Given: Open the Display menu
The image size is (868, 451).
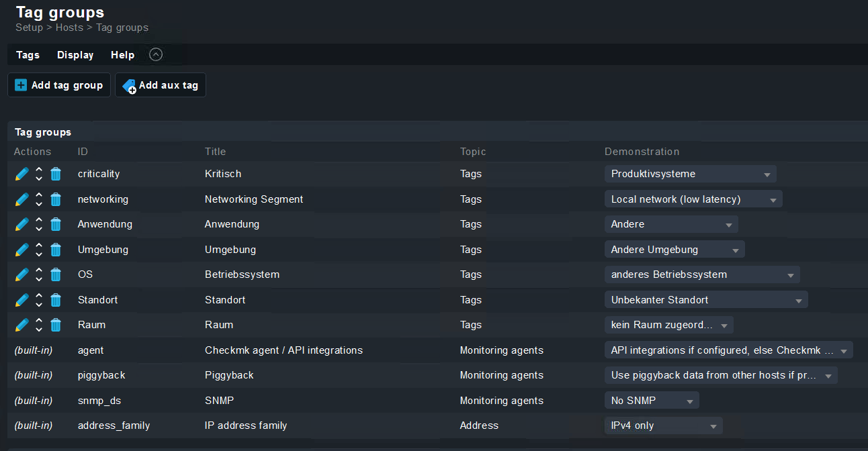Looking at the screenshot, I should (x=75, y=55).
